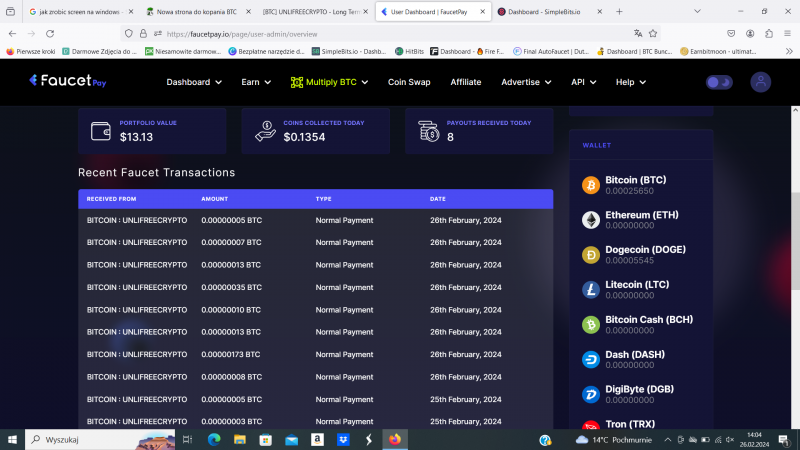Click the DigiByte (DGB) wallet icon

click(x=591, y=394)
